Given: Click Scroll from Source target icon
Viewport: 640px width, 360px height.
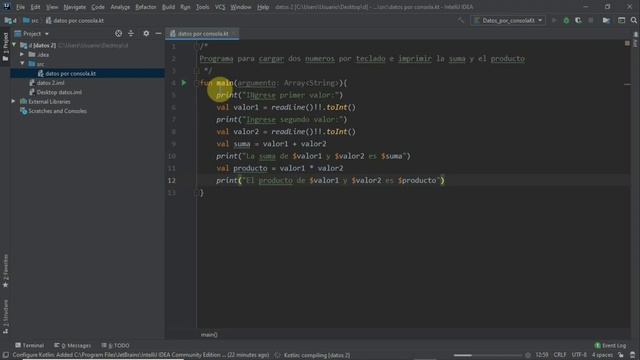Looking at the screenshot, I should (118, 33).
